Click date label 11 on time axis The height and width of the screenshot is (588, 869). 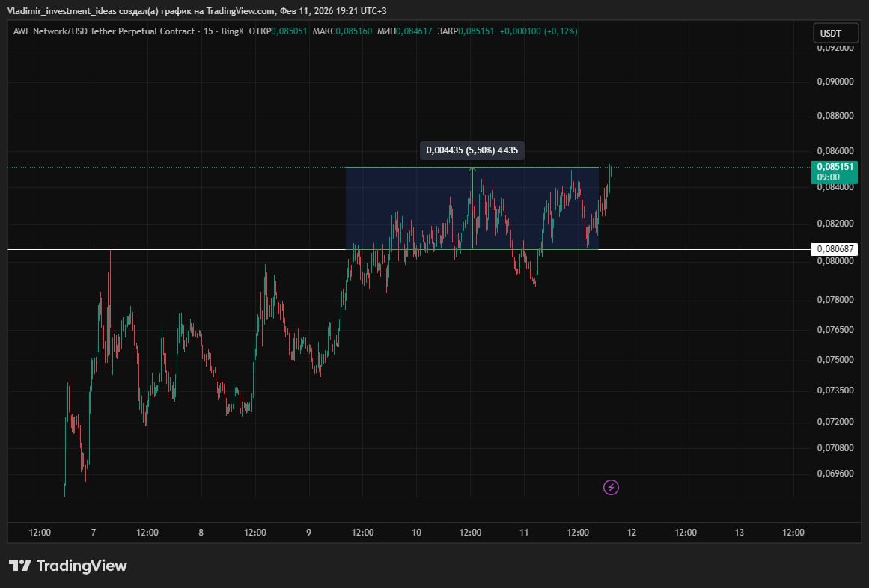click(524, 533)
